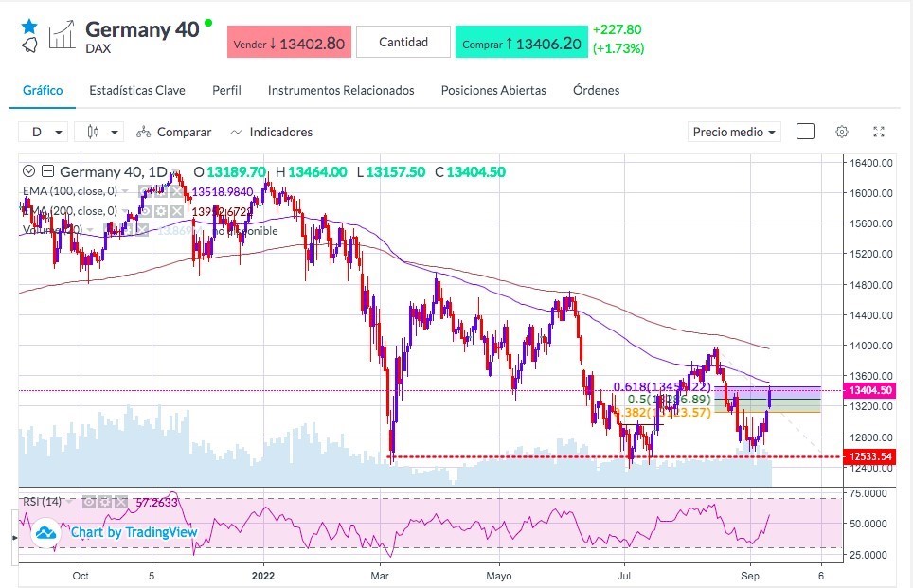This screenshot has width=913, height=588.
Task: Remove the Volume indicator with its X
Action: coord(143,230)
